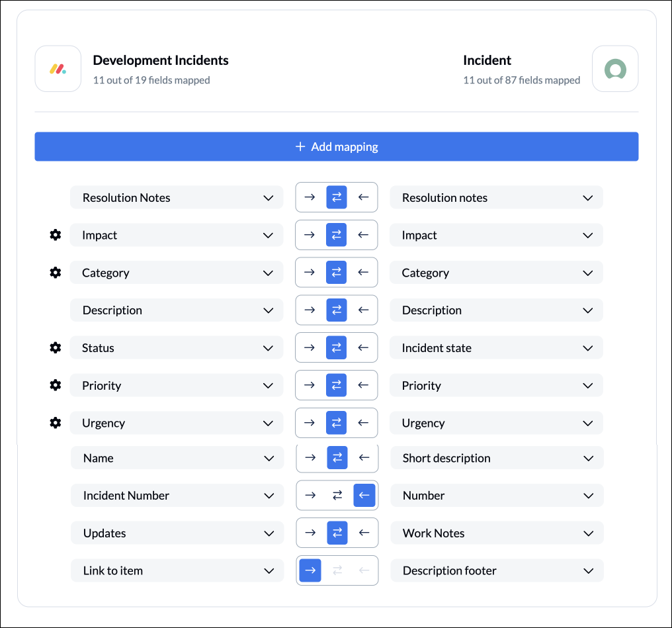Toggle the two-way sync on Status row

(x=337, y=347)
